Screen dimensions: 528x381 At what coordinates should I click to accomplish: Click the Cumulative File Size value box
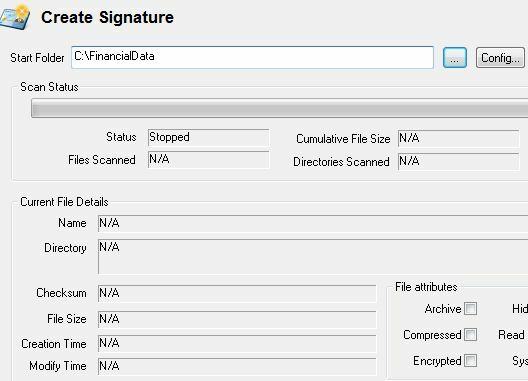[x=458, y=138]
